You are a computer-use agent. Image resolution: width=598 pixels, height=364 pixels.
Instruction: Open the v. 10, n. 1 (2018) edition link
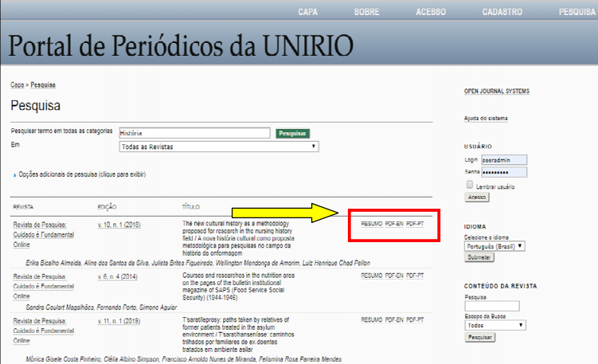click(x=119, y=225)
